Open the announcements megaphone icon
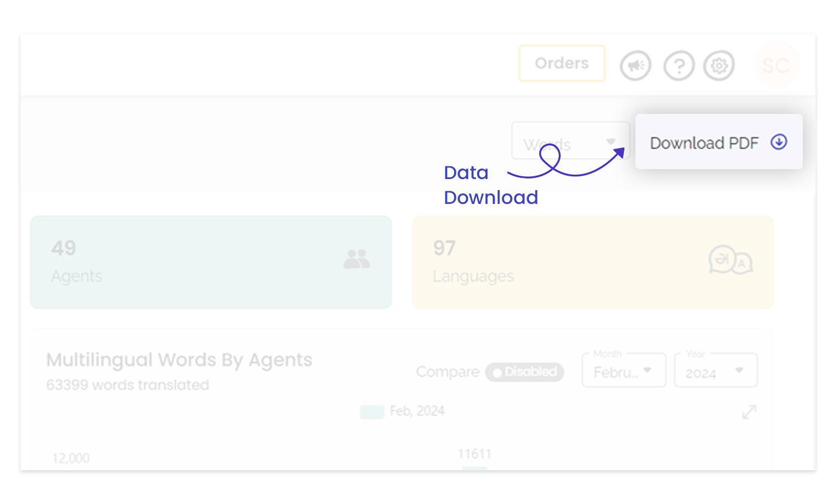The width and height of the screenshot is (836, 504). pyautogui.click(x=635, y=65)
